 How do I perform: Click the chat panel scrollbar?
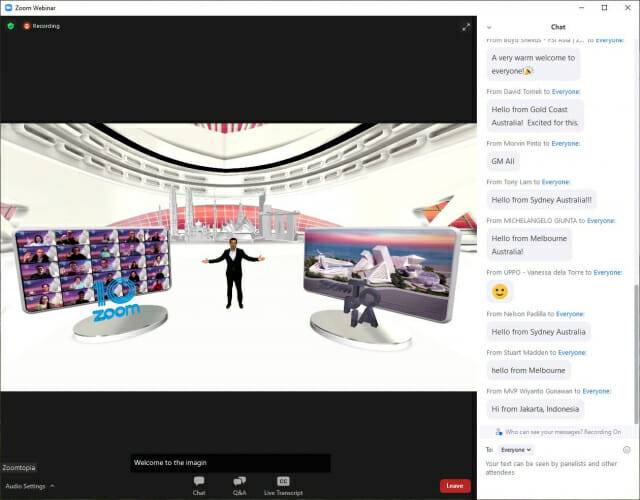[636, 200]
